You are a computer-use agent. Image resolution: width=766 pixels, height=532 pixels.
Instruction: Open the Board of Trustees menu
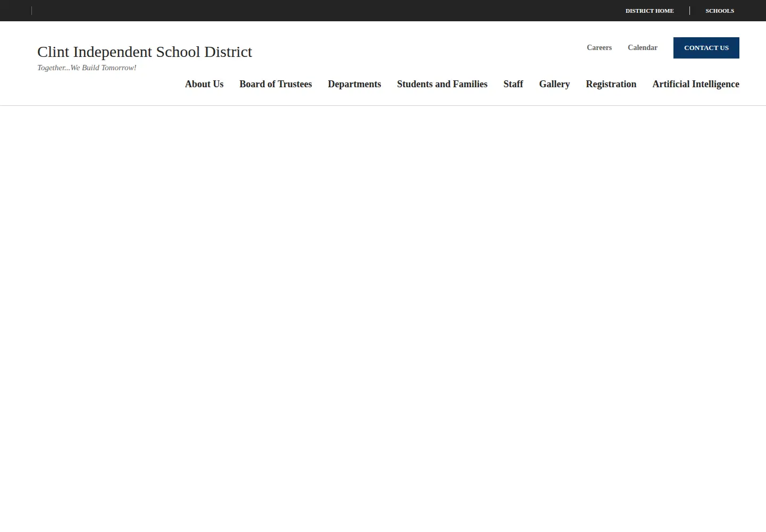276,84
